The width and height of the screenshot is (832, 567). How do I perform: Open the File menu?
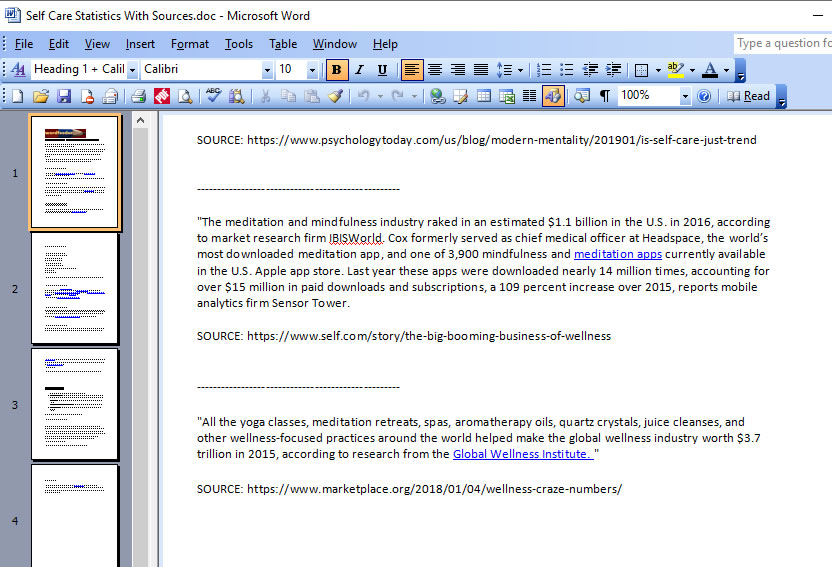(x=24, y=44)
